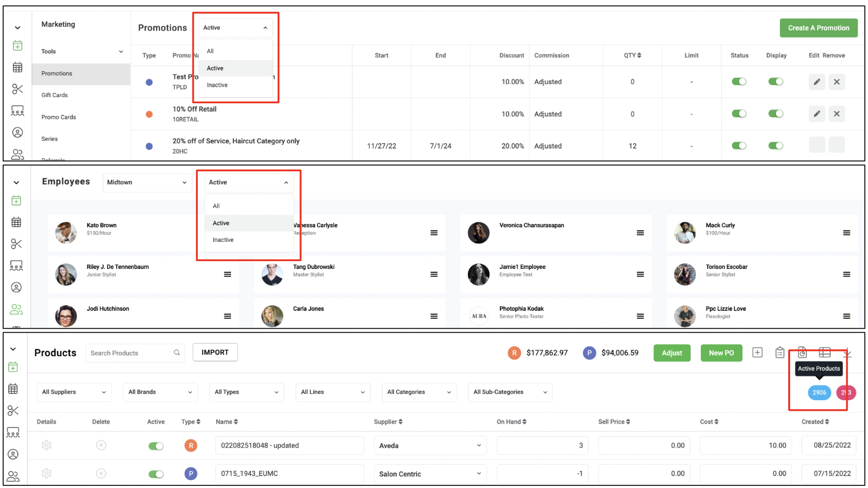The width and height of the screenshot is (868, 488).
Task: Toggle Display switch for Test Promo row
Action: tap(776, 82)
